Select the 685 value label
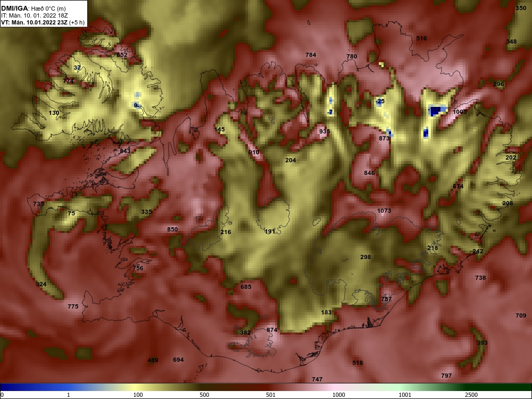This screenshot has width=532, height=399. point(246,287)
